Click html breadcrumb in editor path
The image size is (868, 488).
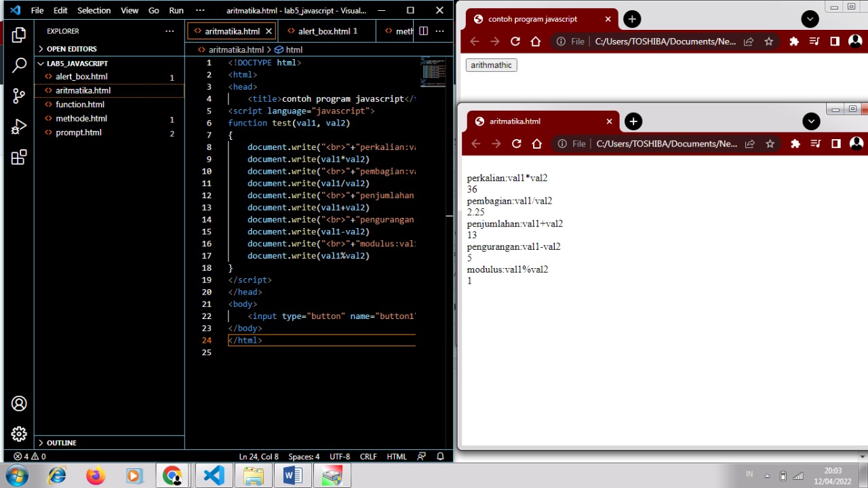click(x=289, y=50)
